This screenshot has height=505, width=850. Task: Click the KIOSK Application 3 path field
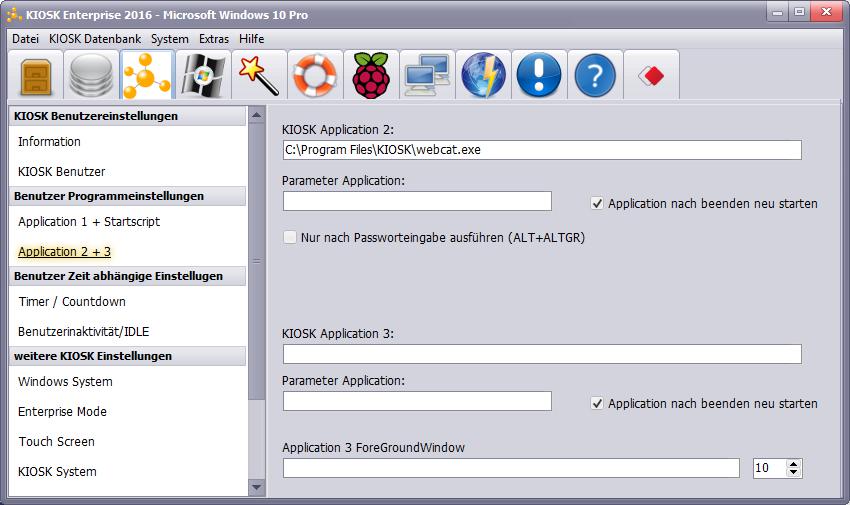(542, 354)
